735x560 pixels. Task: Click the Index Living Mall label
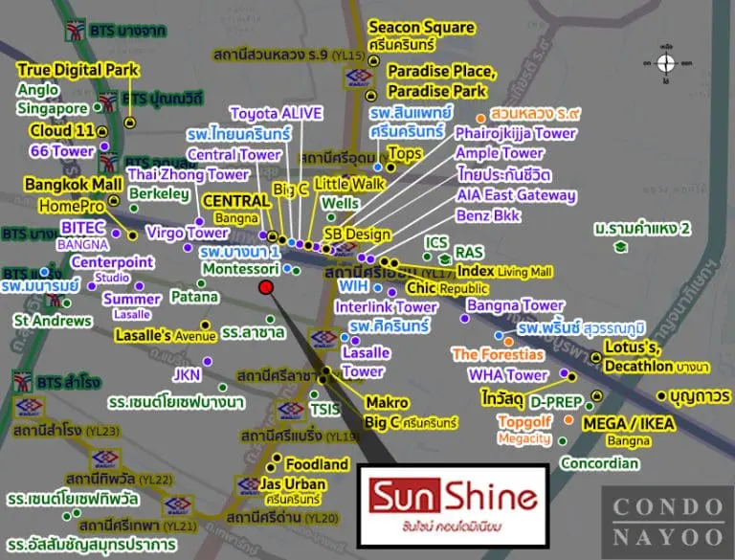pos(504,271)
